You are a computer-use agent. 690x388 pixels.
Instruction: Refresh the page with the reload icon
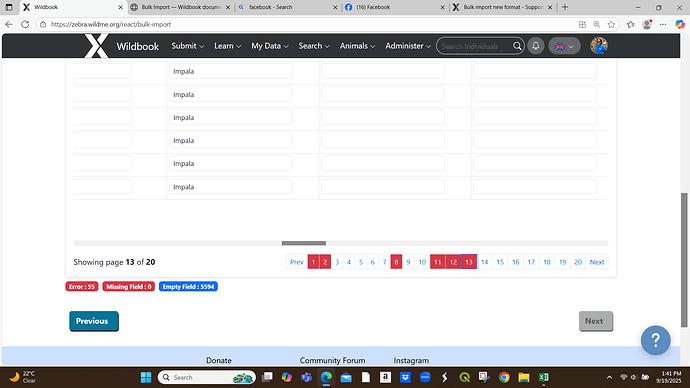coord(25,24)
